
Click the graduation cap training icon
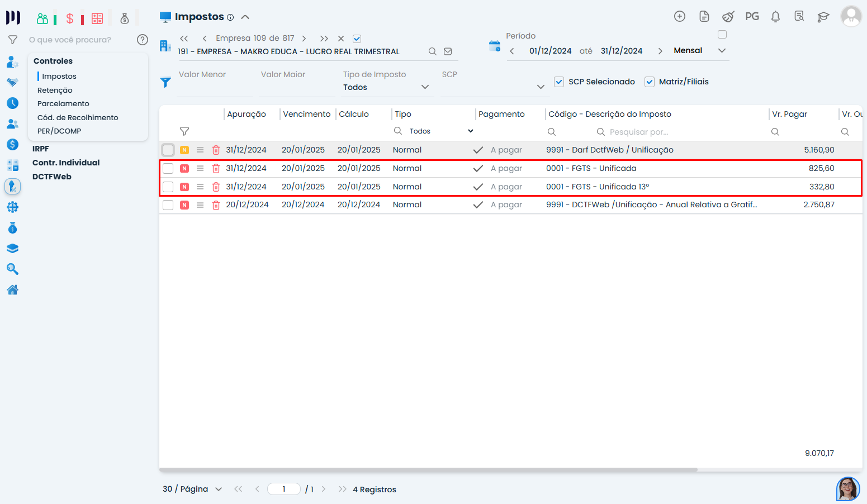pyautogui.click(x=823, y=17)
